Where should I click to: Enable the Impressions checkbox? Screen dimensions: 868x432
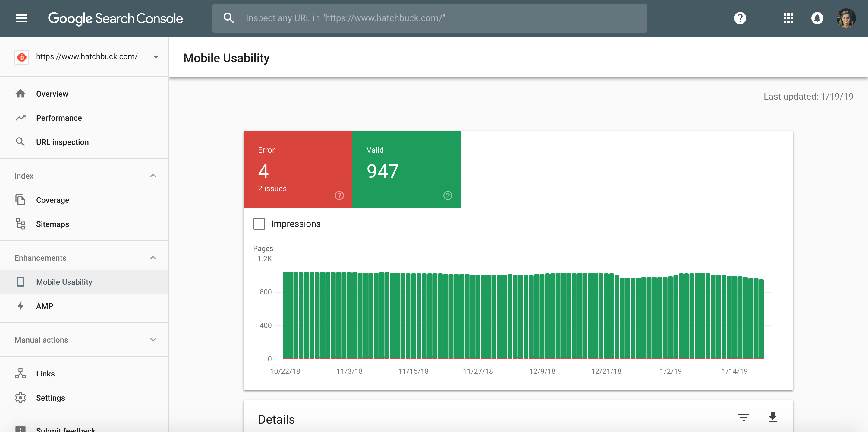[x=259, y=224]
